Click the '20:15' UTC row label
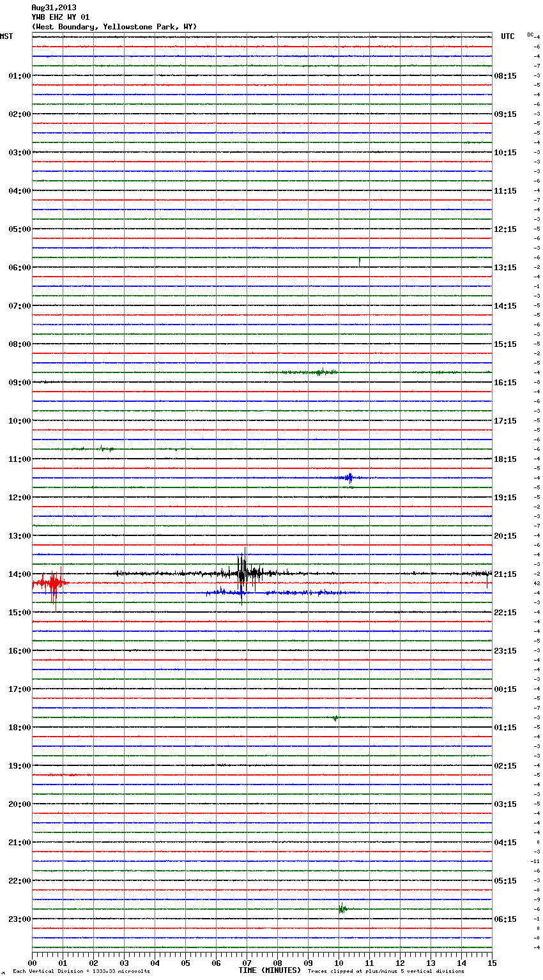The height and width of the screenshot is (980, 543). pyautogui.click(x=505, y=536)
